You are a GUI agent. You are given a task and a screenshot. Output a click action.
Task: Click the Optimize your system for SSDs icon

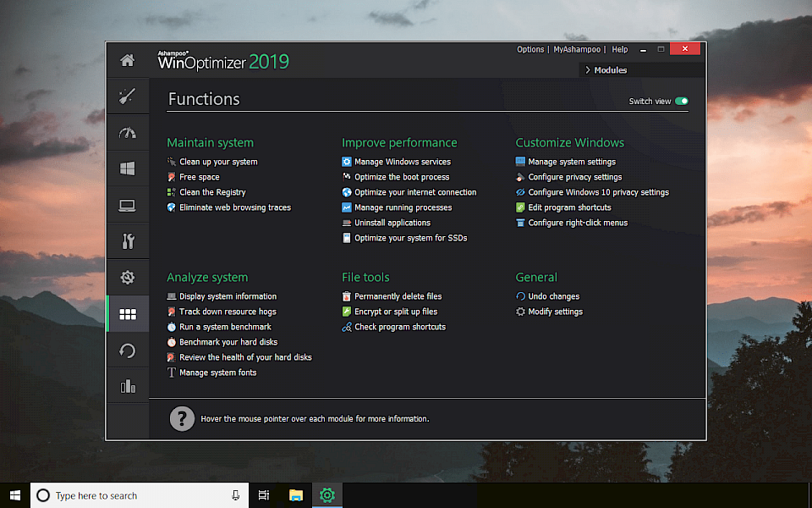(x=347, y=238)
